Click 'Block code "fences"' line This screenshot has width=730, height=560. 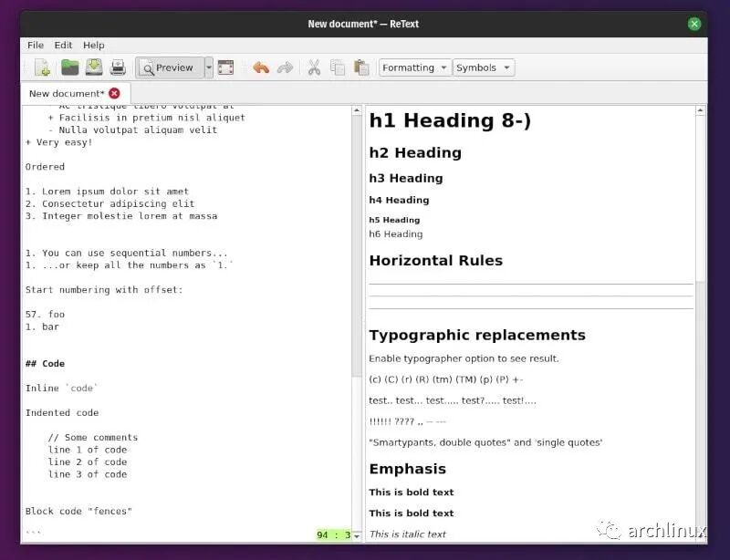point(78,511)
